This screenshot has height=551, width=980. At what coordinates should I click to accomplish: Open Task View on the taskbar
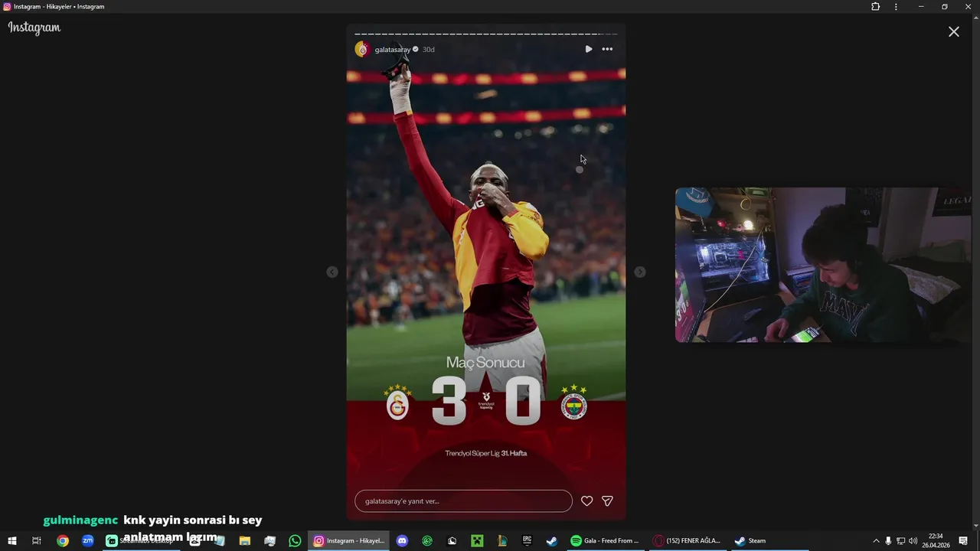pos(36,541)
